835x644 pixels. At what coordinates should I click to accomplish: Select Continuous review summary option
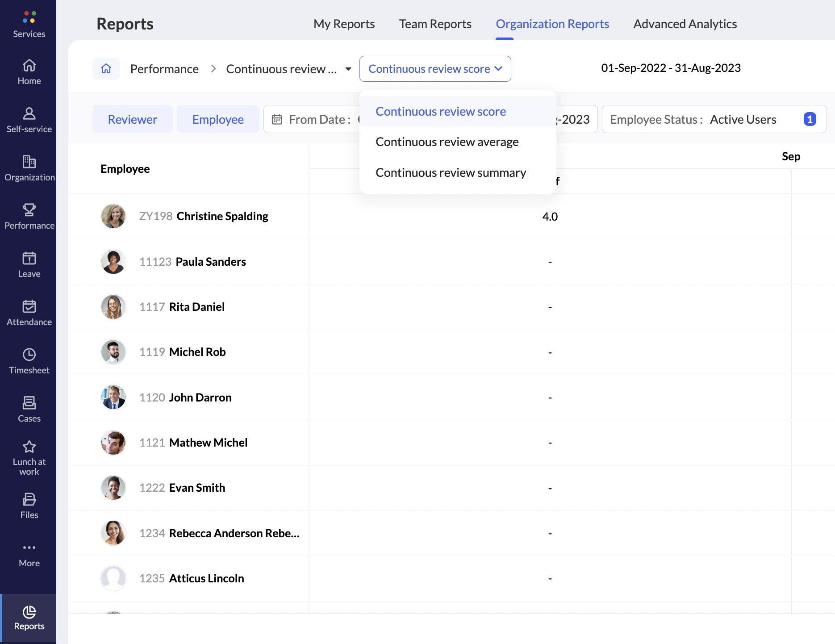[458, 173]
